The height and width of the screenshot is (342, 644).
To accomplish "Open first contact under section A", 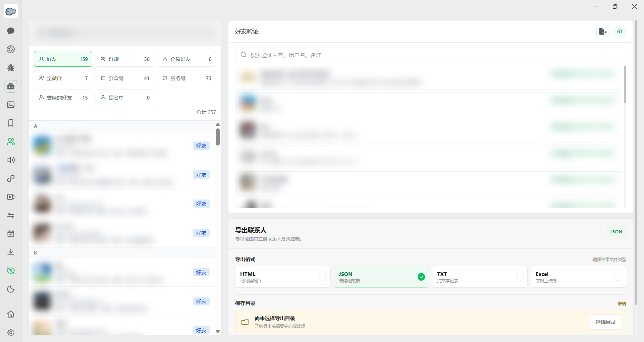I will (x=122, y=146).
